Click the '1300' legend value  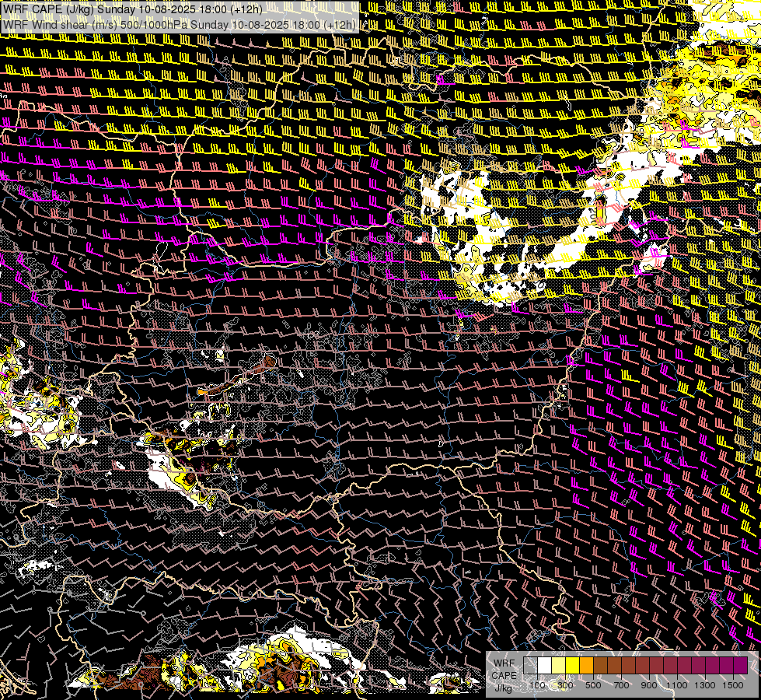pos(705,685)
